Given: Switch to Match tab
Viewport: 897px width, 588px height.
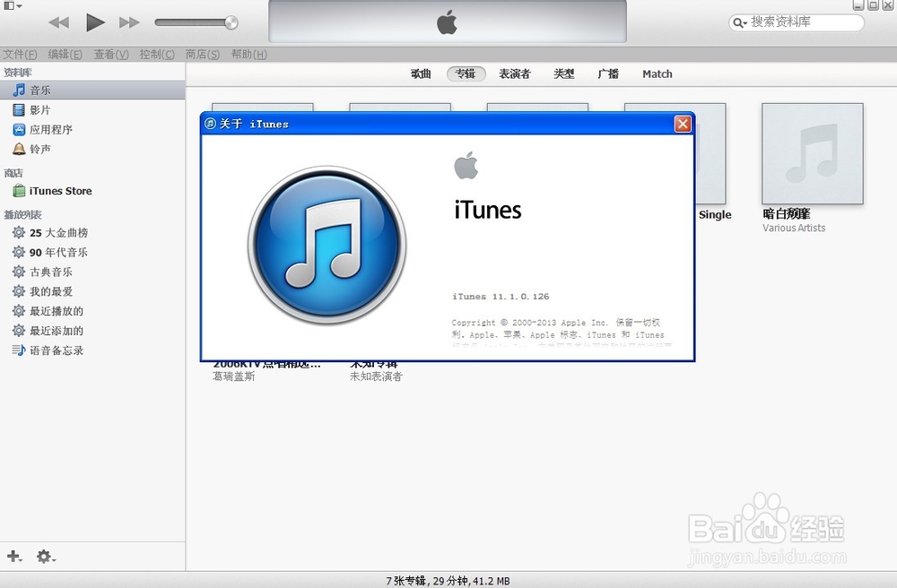Looking at the screenshot, I should (658, 73).
